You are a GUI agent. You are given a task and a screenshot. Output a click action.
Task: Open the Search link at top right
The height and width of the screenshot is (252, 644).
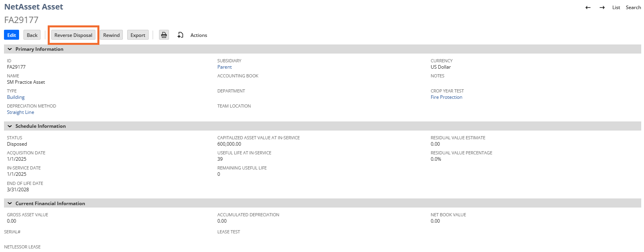click(x=633, y=8)
